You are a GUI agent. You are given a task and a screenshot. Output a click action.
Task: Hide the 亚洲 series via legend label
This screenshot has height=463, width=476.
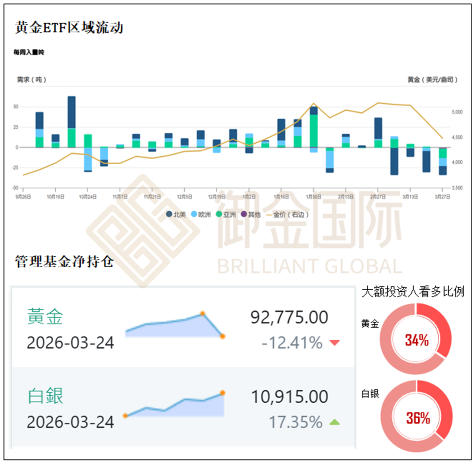coord(229,214)
